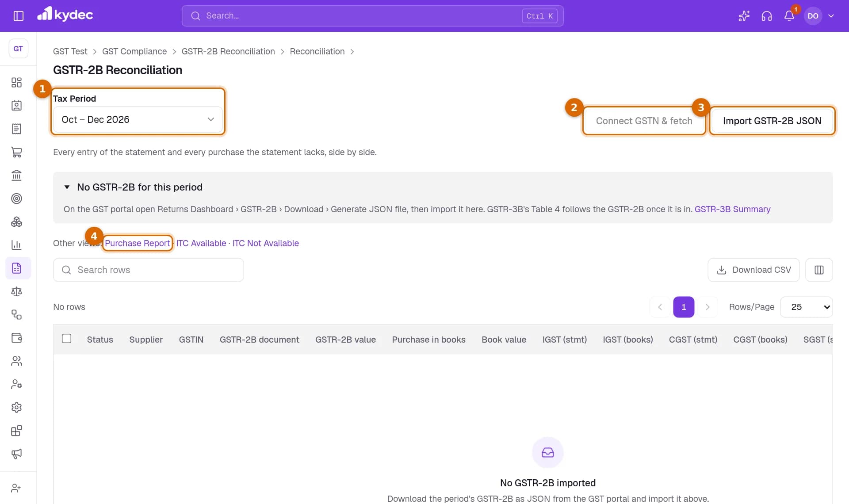
Task: Sort by the Supplier column header
Action: click(146, 340)
